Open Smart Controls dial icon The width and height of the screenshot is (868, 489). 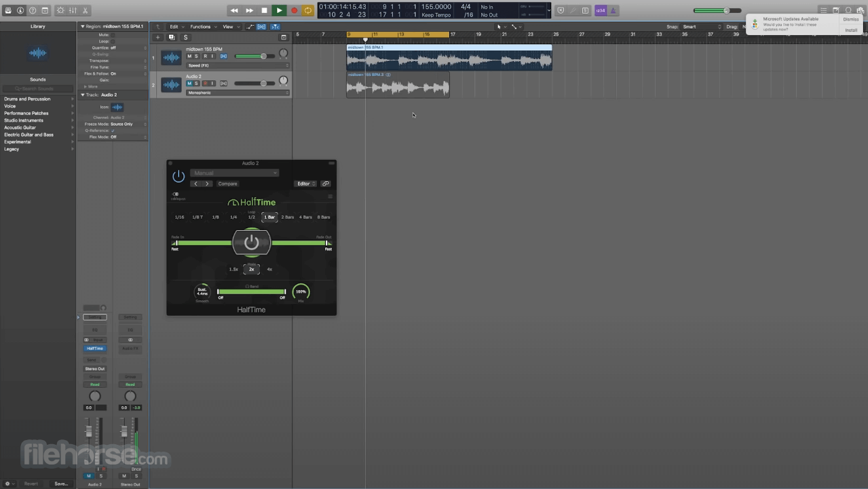point(60,10)
